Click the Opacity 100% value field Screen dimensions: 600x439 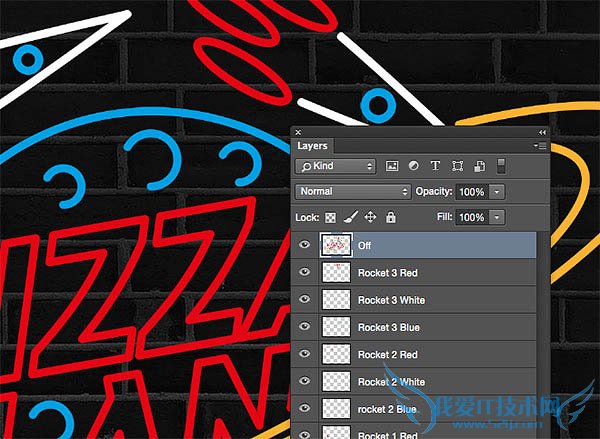pyautogui.click(x=472, y=192)
